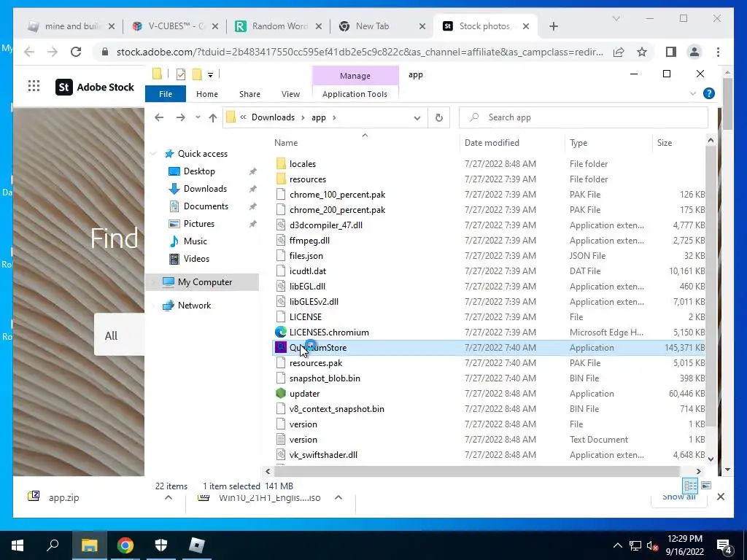Image resolution: width=747 pixels, height=560 pixels.
Task: Show hidden system tray icons
Action: point(617,545)
